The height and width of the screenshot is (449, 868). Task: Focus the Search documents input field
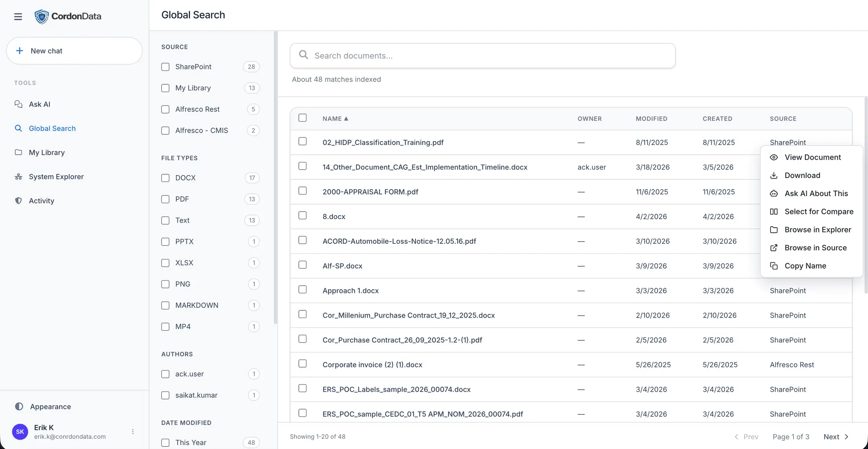(x=482, y=56)
